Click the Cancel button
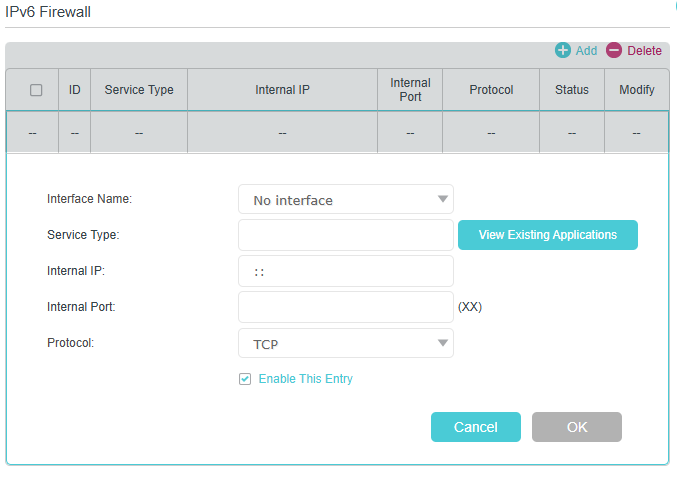 (476, 427)
